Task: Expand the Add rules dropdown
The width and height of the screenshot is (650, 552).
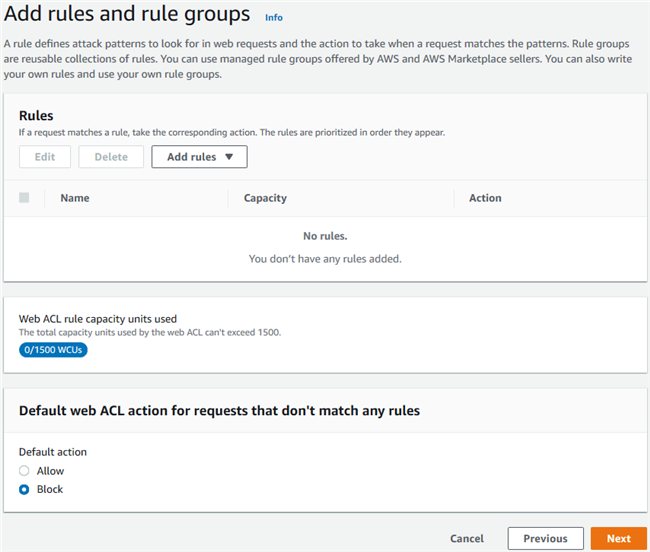Action: 198,157
